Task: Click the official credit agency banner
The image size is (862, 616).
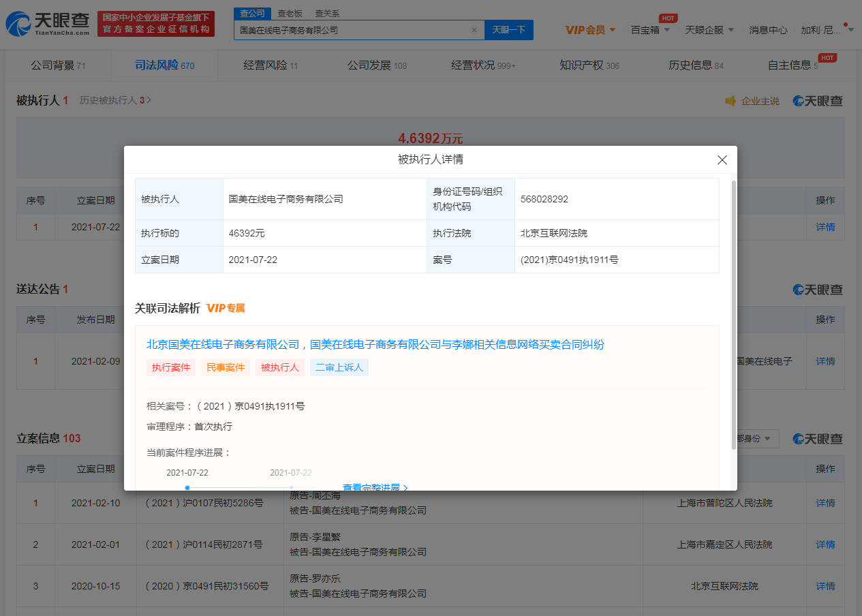Action: pos(156,24)
